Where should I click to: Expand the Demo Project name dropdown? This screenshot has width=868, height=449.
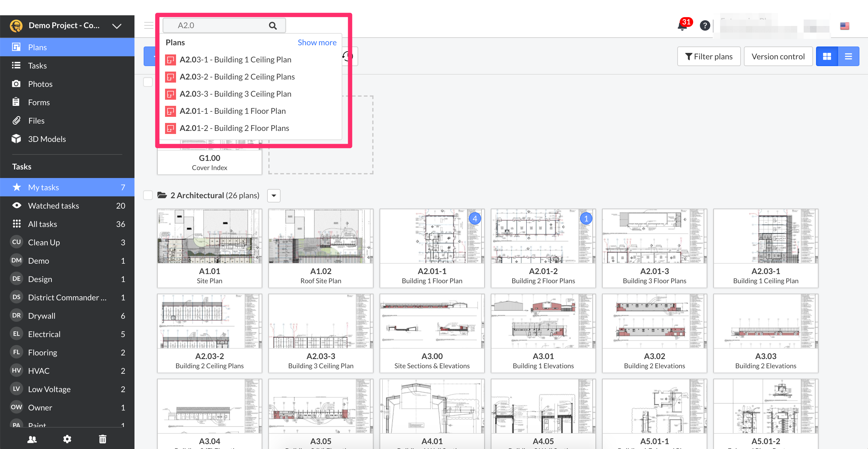116,26
